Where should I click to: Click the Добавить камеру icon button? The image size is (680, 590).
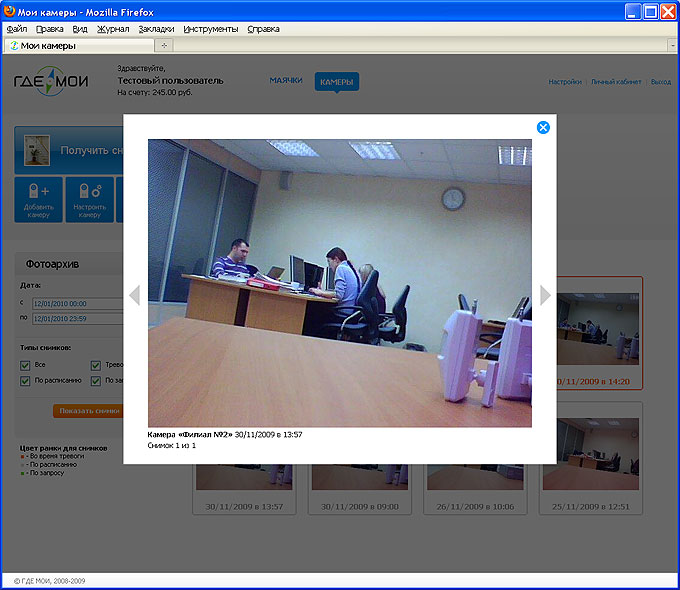coord(39,200)
